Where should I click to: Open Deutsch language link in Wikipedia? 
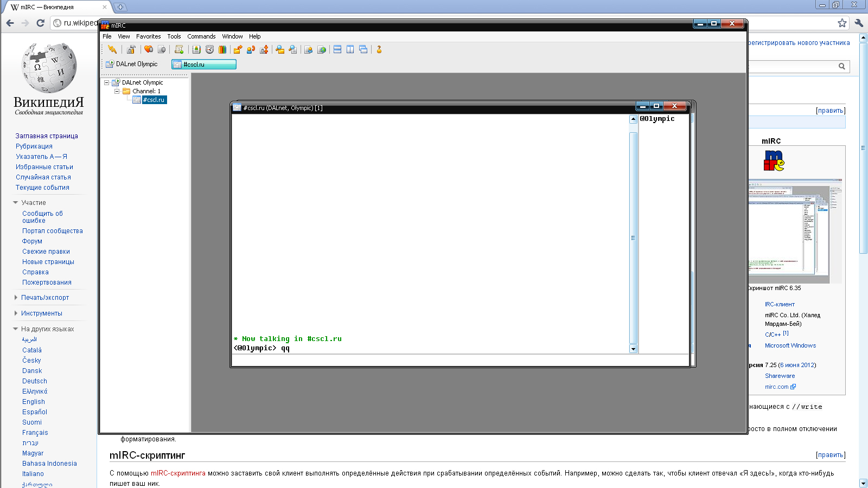point(35,381)
